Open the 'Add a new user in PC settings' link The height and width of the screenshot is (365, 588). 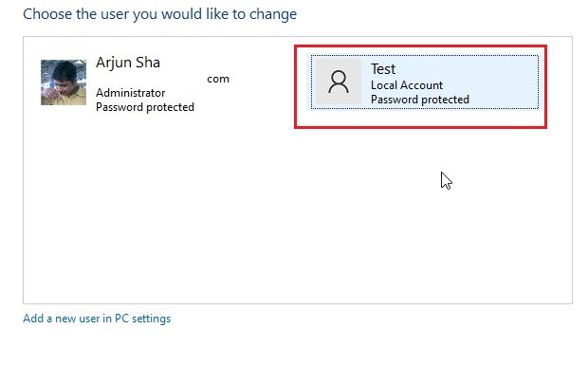pos(97,319)
